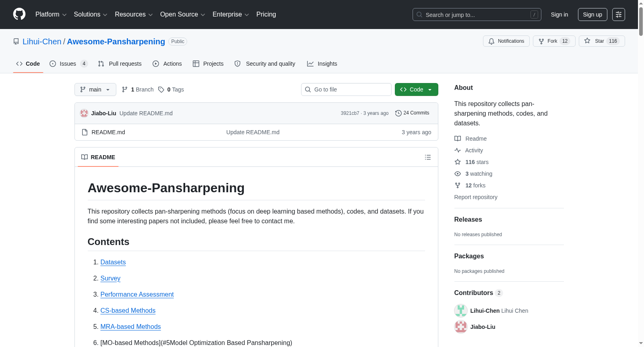Screen dimensions: 644x347
Task: Click the README.md file icon
Action: click(85, 132)
